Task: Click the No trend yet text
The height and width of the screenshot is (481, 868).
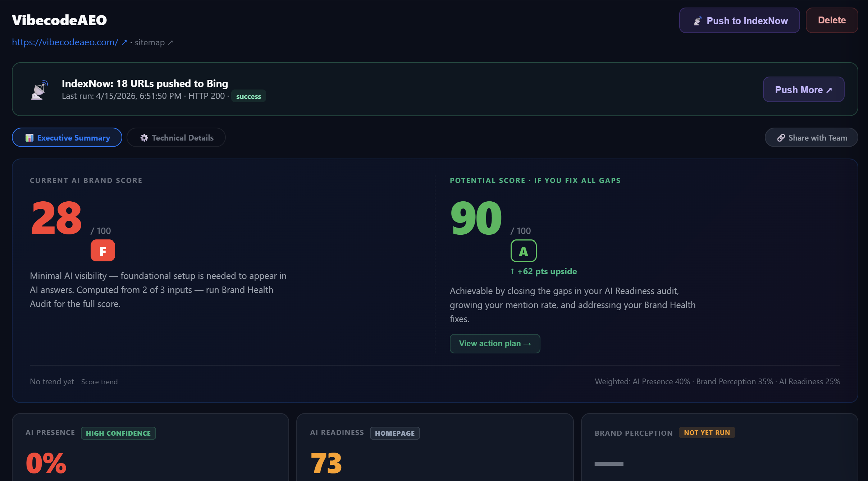Action: pyautogui.click(x=52, y=382)
